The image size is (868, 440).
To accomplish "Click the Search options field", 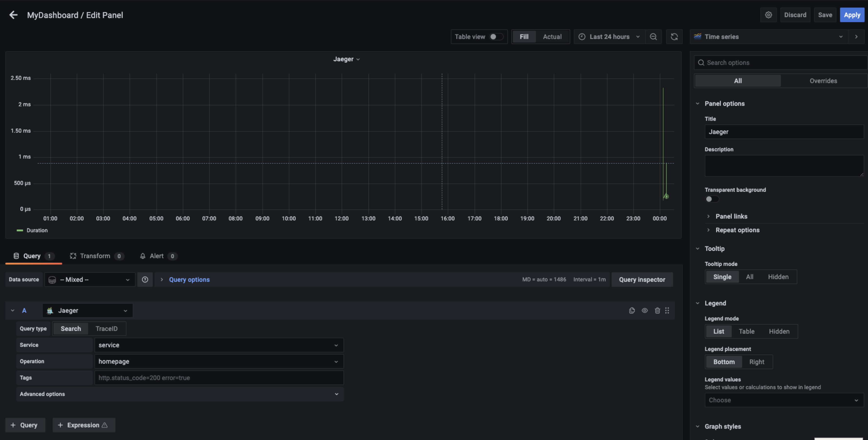I will [780, 63].
